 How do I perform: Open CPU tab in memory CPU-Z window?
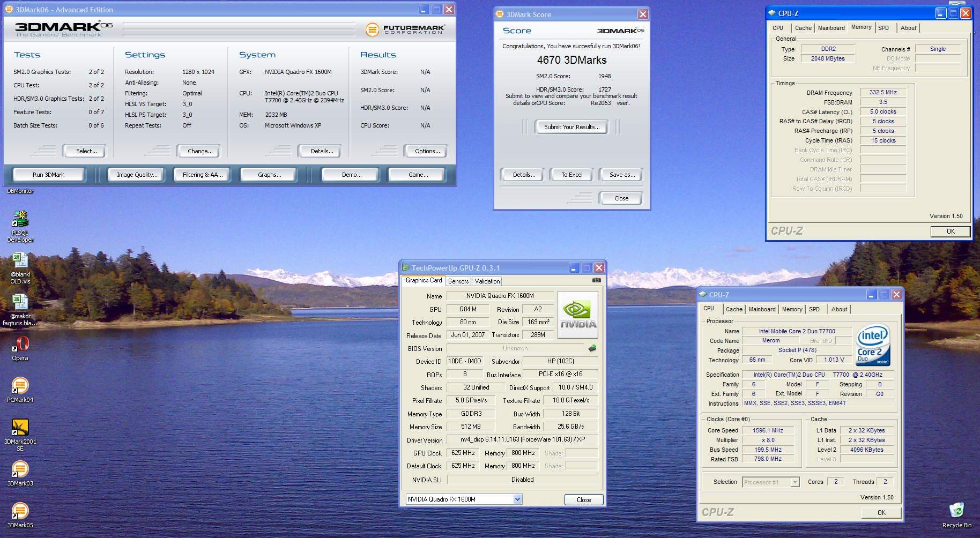(778, 28)
